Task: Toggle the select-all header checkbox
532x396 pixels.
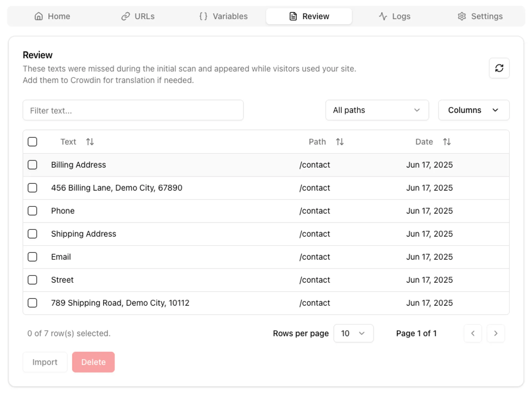Action: click(x=32, y=142)
